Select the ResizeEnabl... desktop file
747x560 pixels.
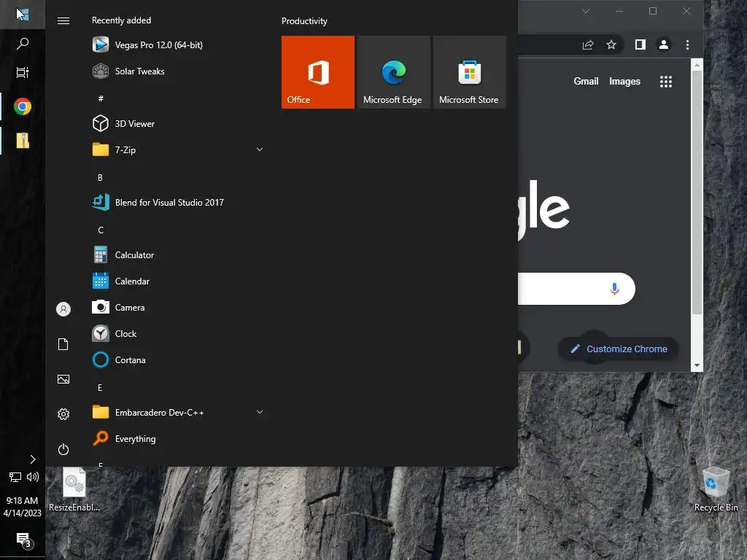[x=74, y=489]
